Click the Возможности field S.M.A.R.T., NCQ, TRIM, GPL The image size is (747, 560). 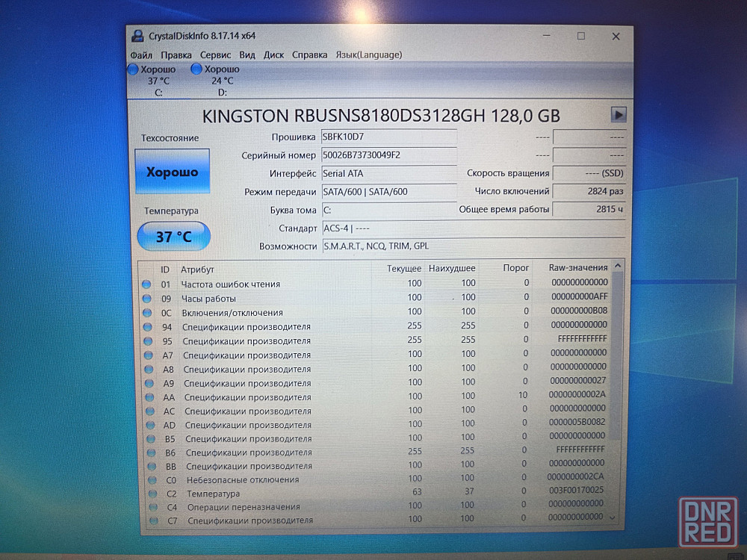[x=474, y=246]
